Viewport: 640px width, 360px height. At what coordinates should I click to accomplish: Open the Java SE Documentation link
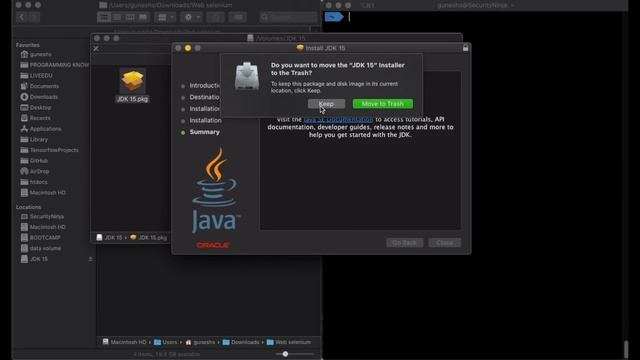[x=338, y=119]
